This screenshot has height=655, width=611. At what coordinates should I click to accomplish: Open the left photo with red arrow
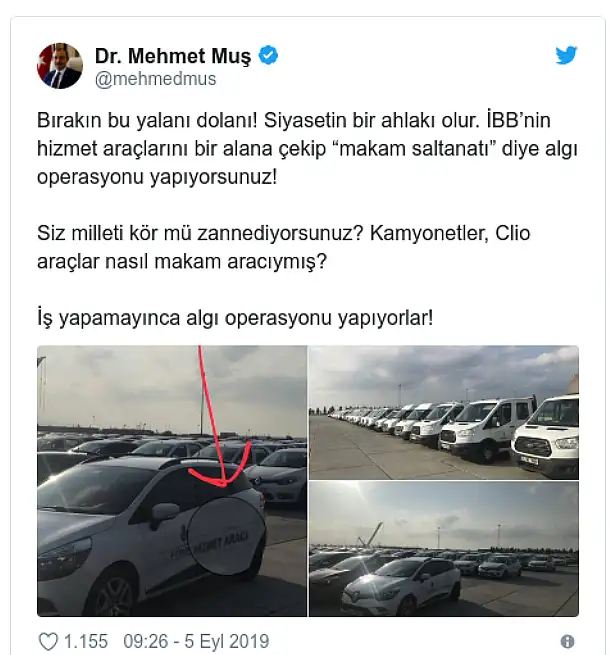click(172, 481)
